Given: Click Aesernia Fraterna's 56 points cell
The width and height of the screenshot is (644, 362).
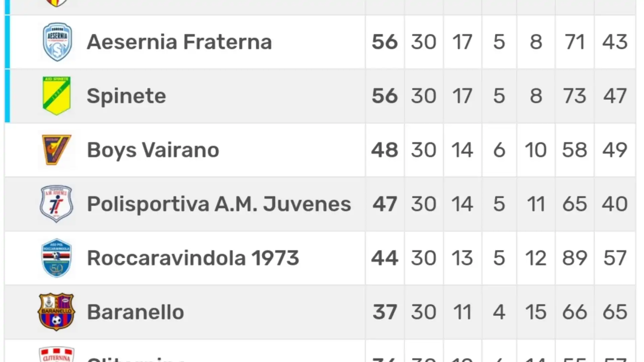Looking at the screenshot, I should pos(385,42).
